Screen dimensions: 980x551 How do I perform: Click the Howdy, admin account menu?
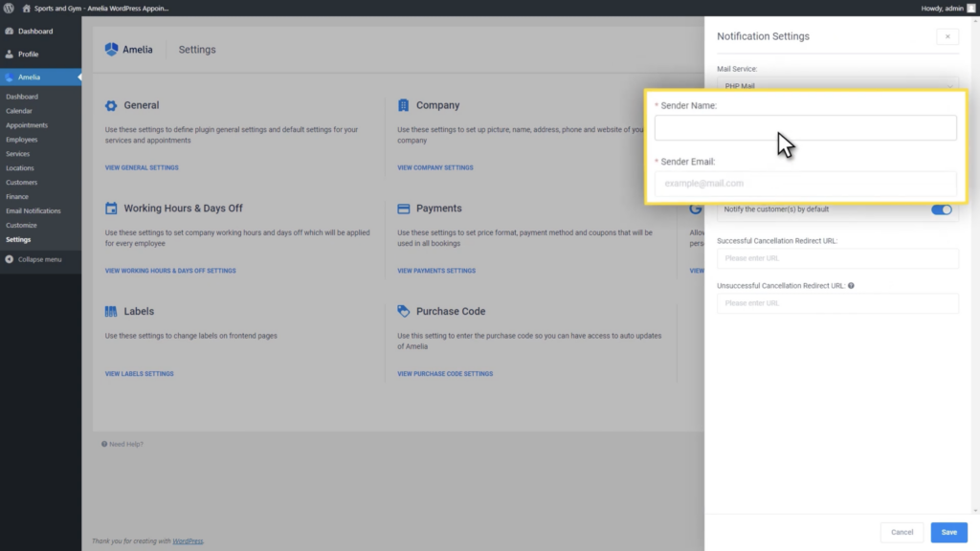tap(947, 8)
